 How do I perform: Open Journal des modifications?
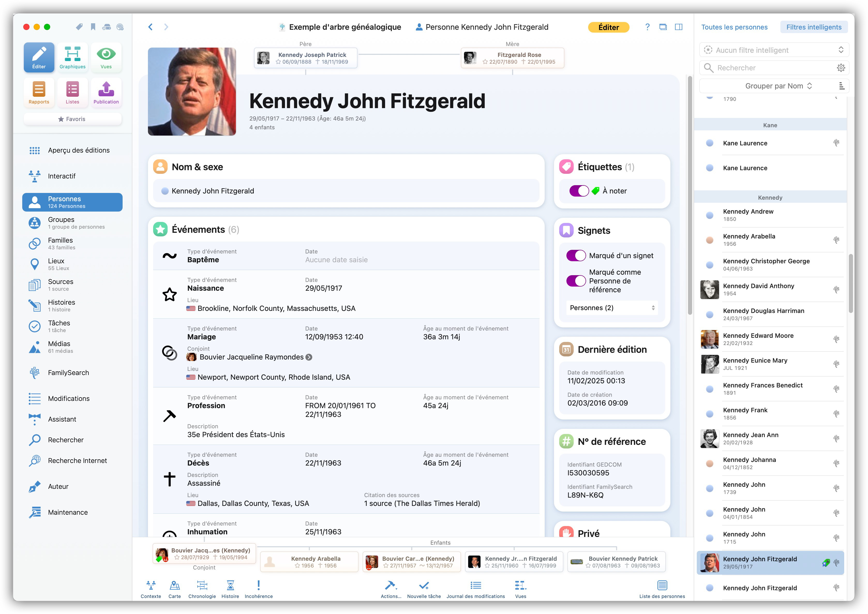tap(476, 589)
